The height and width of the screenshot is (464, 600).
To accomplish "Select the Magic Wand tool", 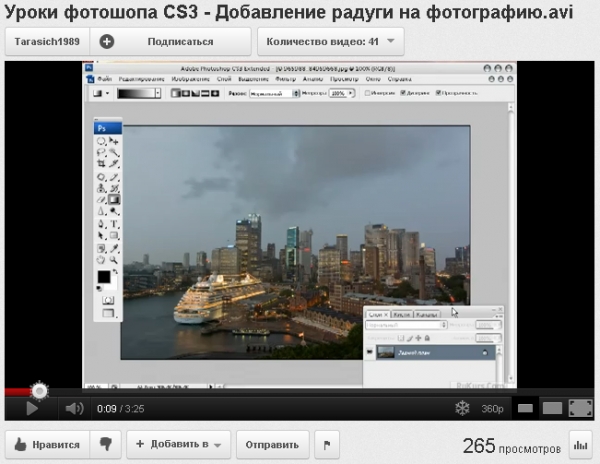I will pyautogui.click(x=114, y=153).
